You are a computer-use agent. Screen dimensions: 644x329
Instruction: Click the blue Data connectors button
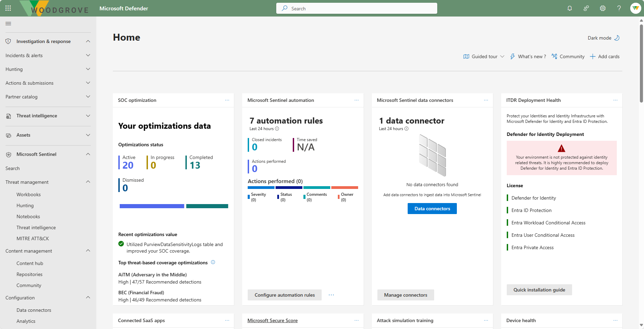(x=432, y=209)
